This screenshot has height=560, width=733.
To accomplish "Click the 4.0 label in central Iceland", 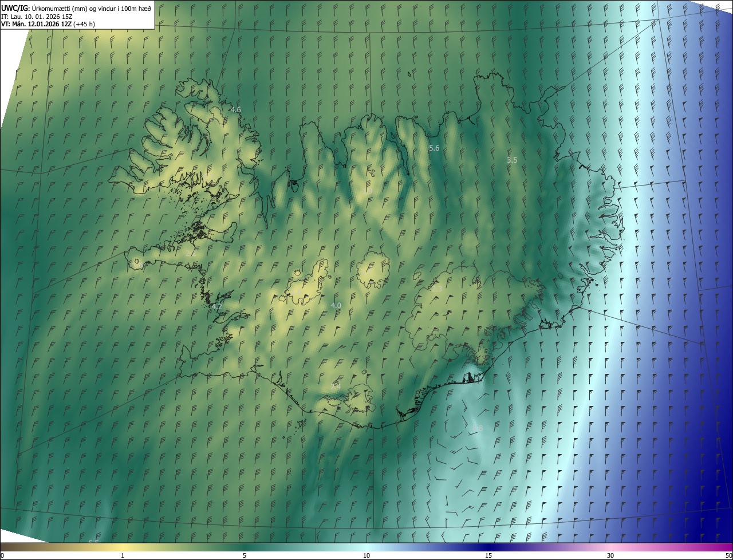I will (336, 306).
